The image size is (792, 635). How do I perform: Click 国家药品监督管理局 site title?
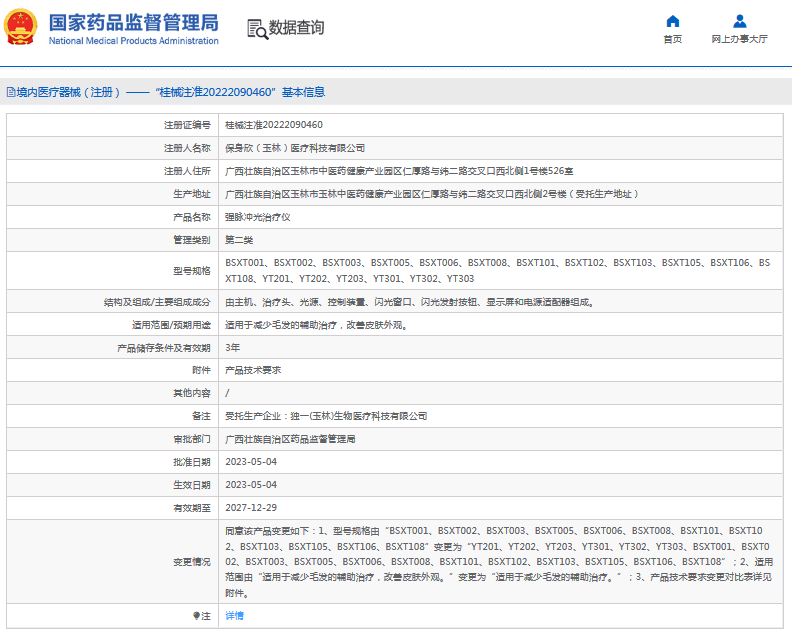[x=134, y=23]
